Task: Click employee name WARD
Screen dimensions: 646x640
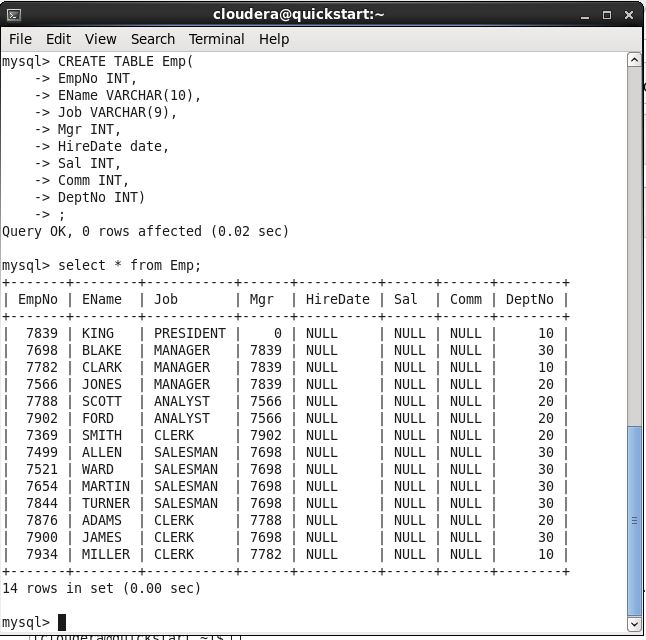Action: [x=98, y=469]
